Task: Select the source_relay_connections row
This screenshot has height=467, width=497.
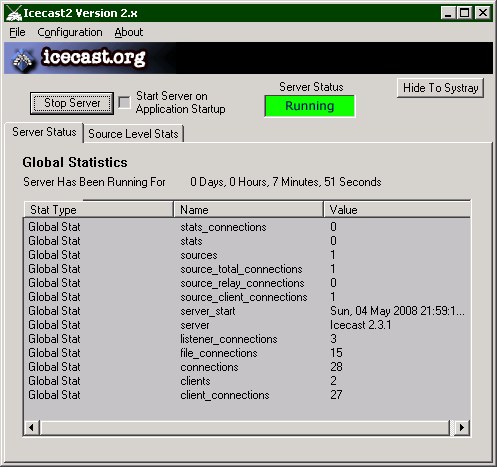Action: coord(247,283)
